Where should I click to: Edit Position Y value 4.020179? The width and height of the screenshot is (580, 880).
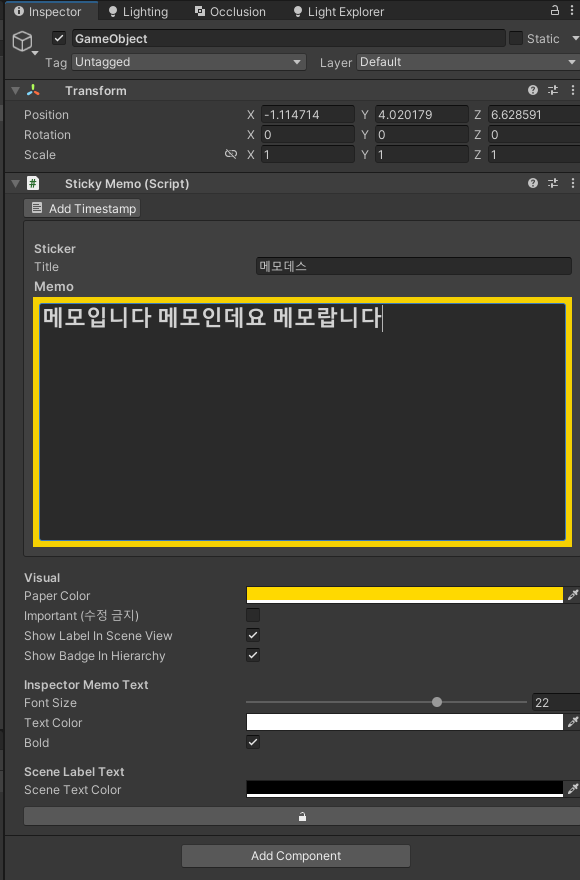click(x=422, y=114)
